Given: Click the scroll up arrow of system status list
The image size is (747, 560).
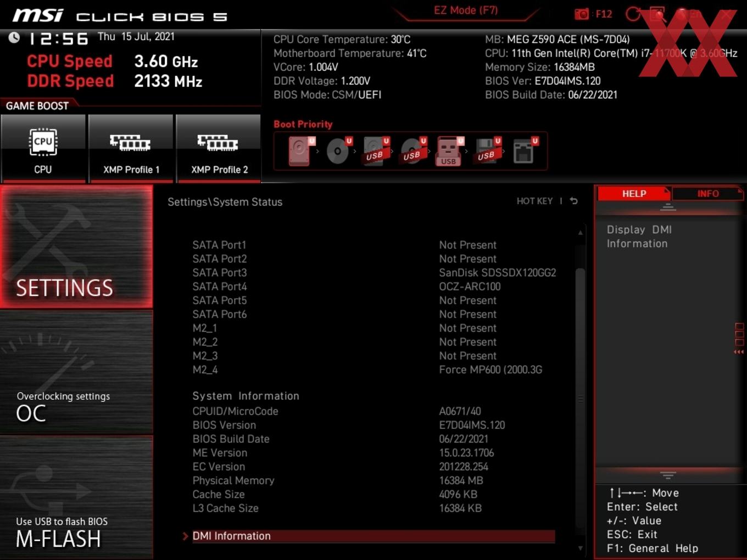Looking at the screenshot, I should [x=580, y=233].
